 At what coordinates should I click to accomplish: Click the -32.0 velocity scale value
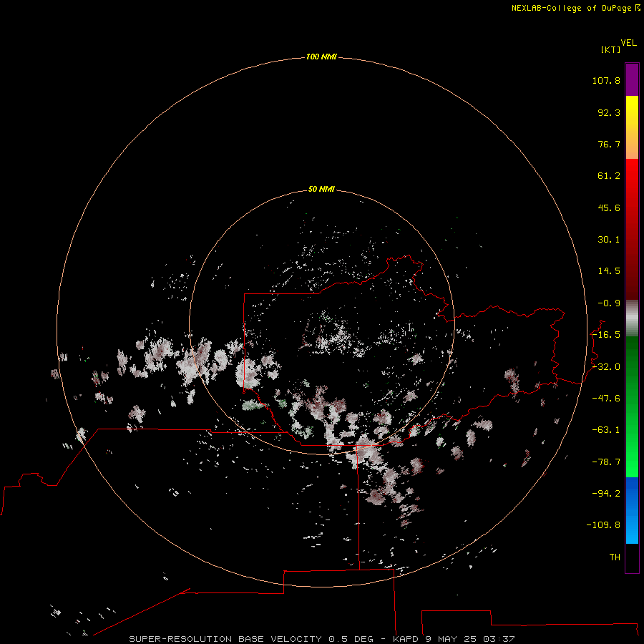pyautogui.click(x=606, y=367)
